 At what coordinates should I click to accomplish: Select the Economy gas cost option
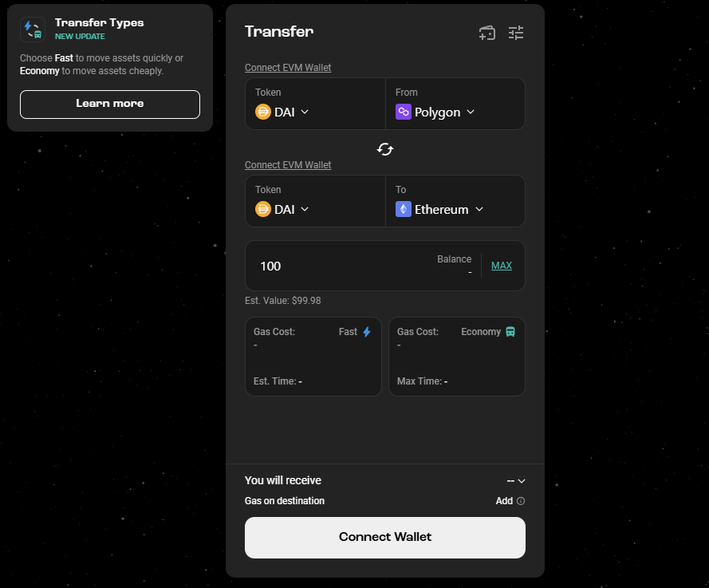(457, 357)
